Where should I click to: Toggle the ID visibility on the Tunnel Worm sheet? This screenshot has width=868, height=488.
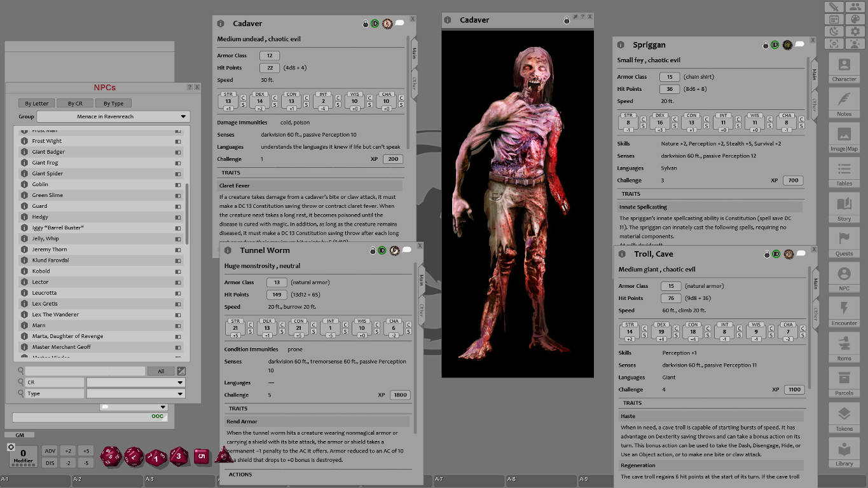click(382, 250)
